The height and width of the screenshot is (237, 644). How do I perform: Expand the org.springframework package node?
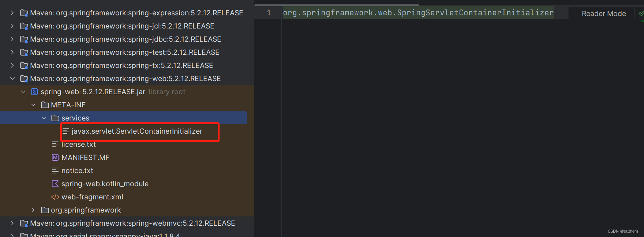[33, 210]
